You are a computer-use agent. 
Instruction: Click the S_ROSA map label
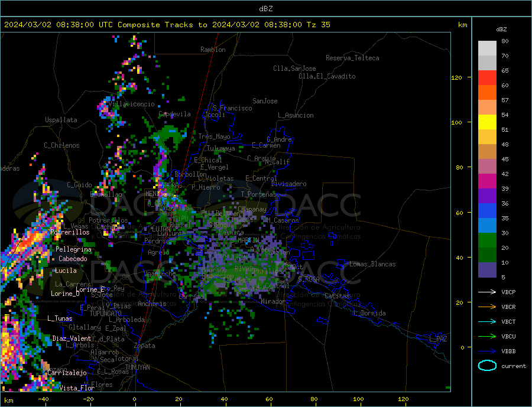[309, 279]
